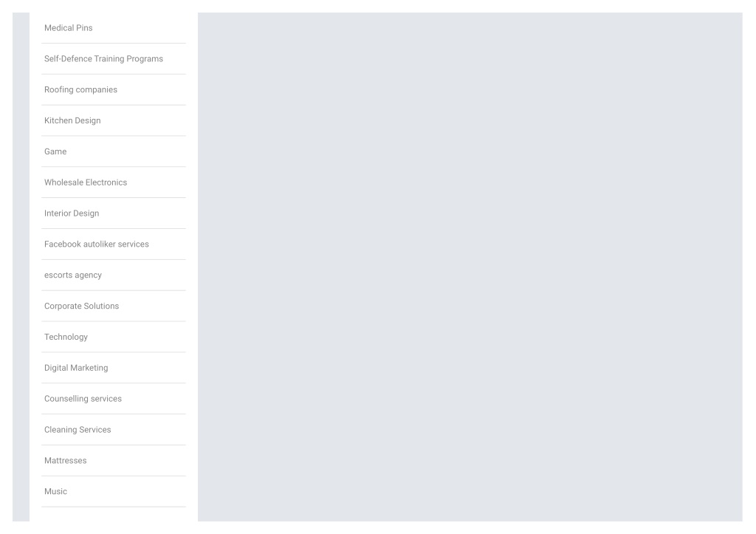Viewport: 756px width, 534px height.
Task: Select Self-Defence Training Programs link
Action: coord(103,59)
